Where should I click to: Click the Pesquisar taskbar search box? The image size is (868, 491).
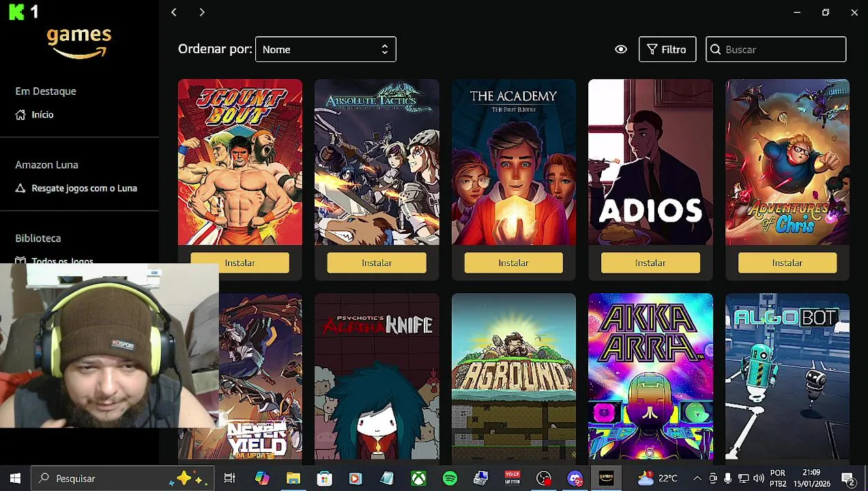(x=123, y=478)
